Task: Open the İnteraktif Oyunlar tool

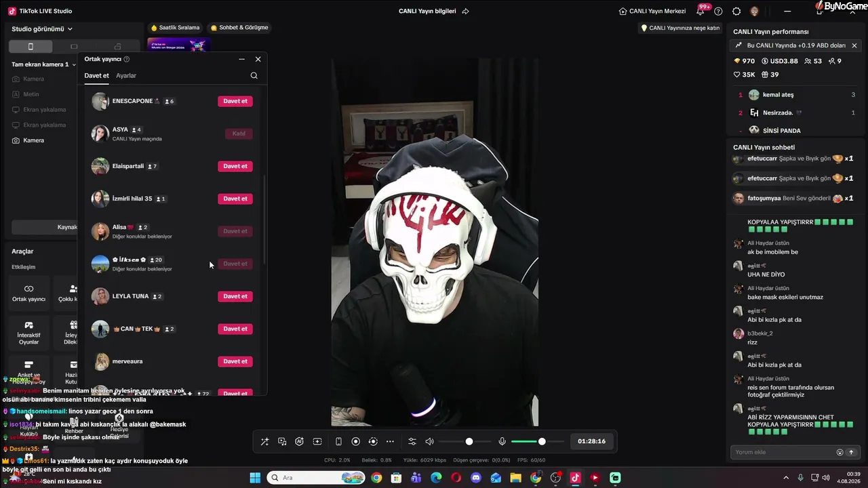Action: tap(28, 333)
